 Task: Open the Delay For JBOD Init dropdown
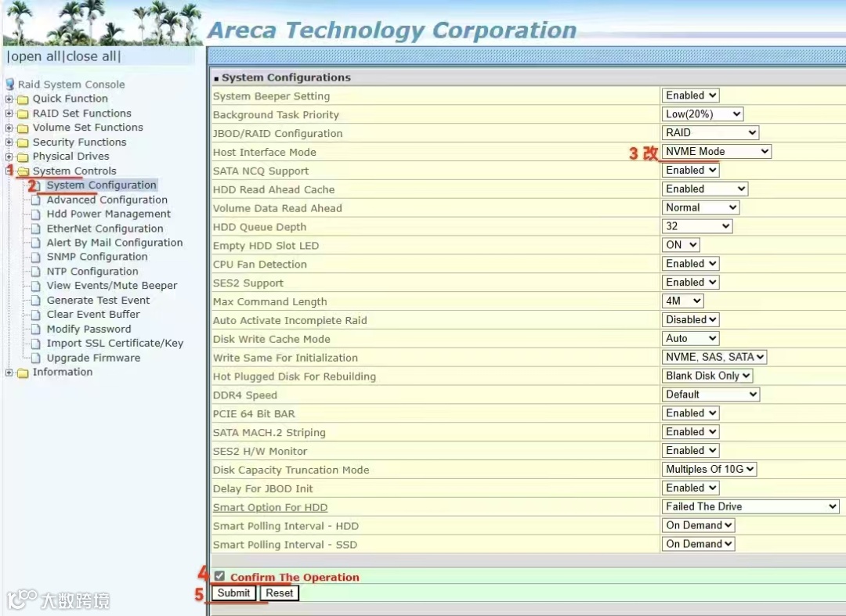pyautogui.click(x=691, y=488)
